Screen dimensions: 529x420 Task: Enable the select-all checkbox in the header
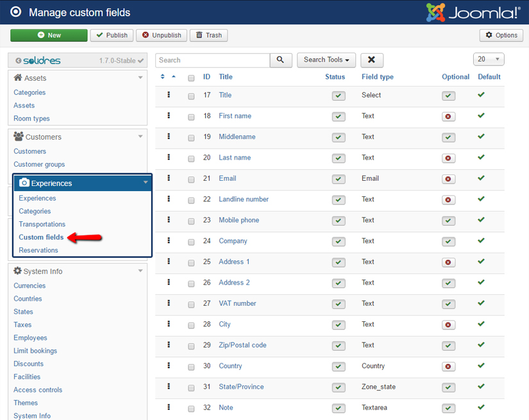pyautogui.click(x=190, y=77)
